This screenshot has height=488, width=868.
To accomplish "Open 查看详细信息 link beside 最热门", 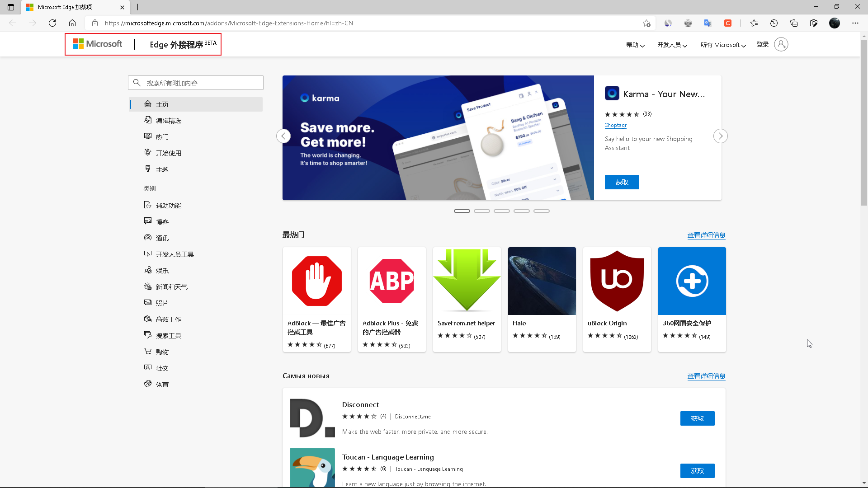I will [x=706, y=235].
